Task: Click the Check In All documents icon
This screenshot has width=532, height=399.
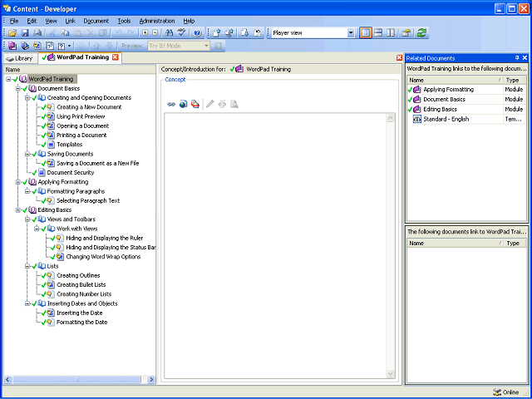Action: pyautogui.click(x=229, y=33)
